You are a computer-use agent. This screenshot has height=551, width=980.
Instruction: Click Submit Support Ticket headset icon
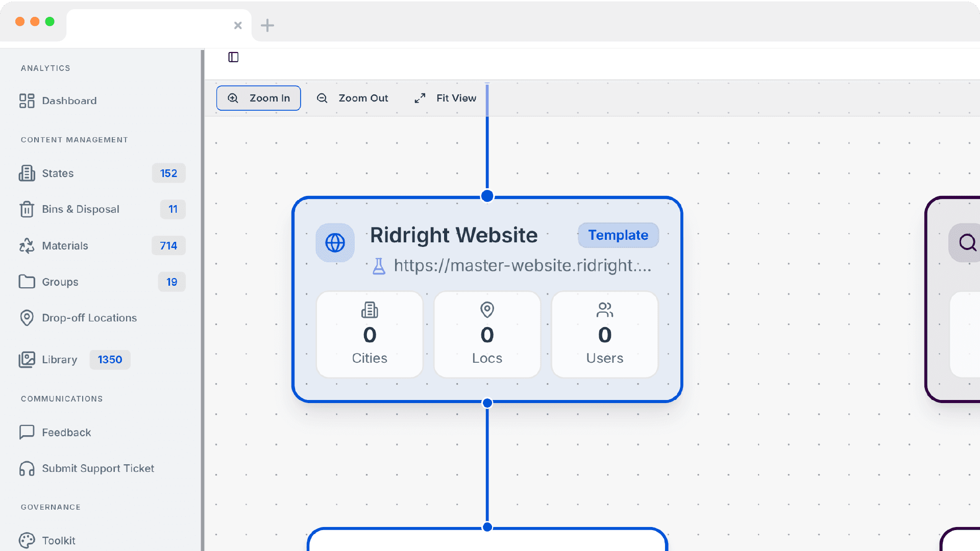[27, 468]
